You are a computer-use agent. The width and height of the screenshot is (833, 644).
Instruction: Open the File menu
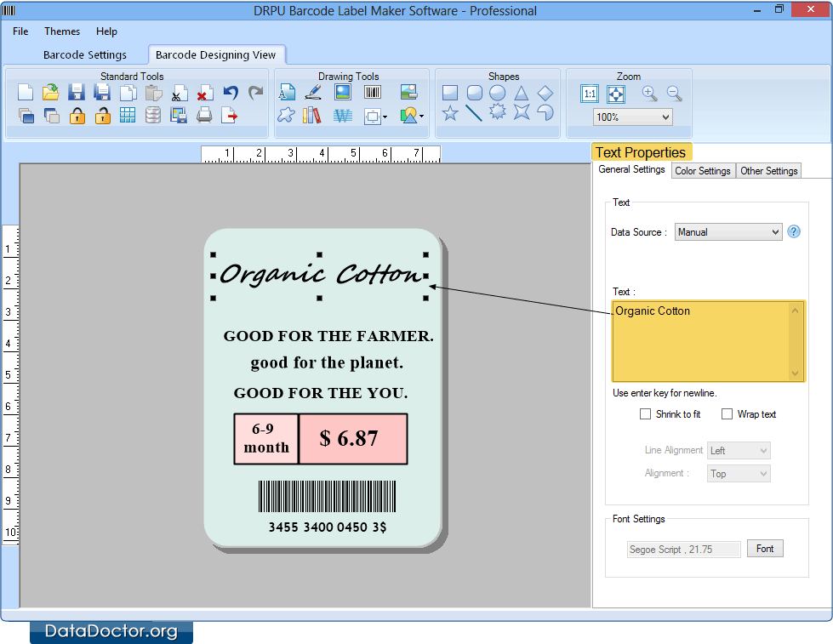(20, 31)
